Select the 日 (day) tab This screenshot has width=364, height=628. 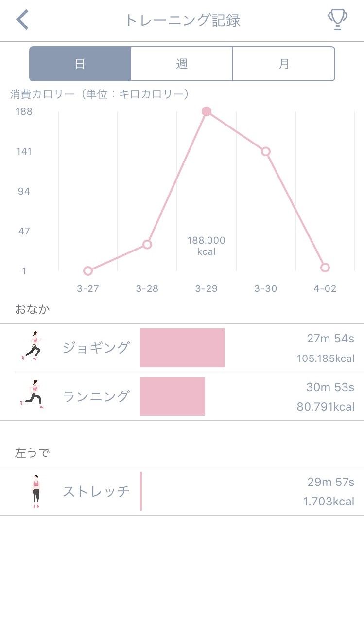click(x=80, y=64)
